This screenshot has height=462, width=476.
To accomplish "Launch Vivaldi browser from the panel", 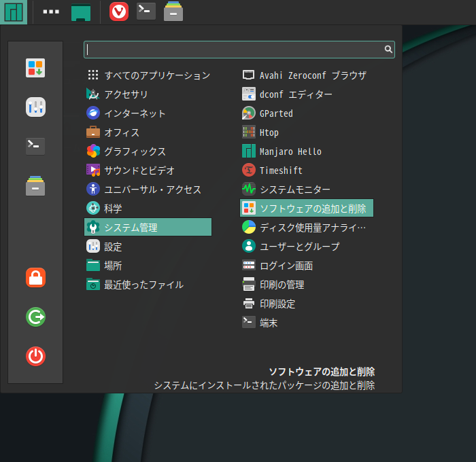I will [x=119, y=12].
